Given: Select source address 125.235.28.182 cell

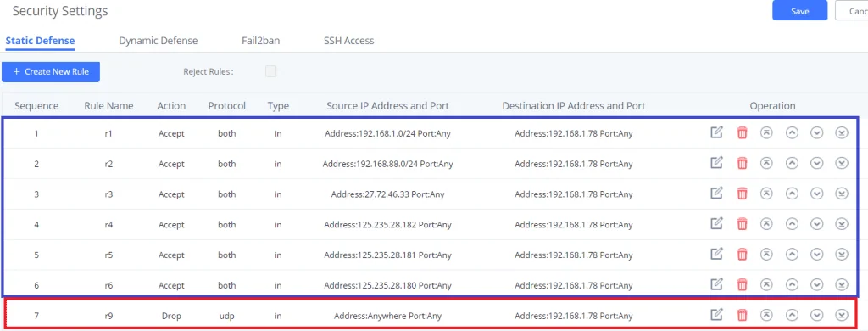Looking at the screenshot, I should [388, 225].
